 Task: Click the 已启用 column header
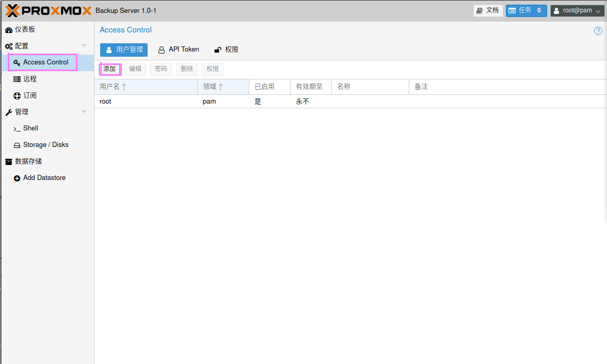pos(270,87)
